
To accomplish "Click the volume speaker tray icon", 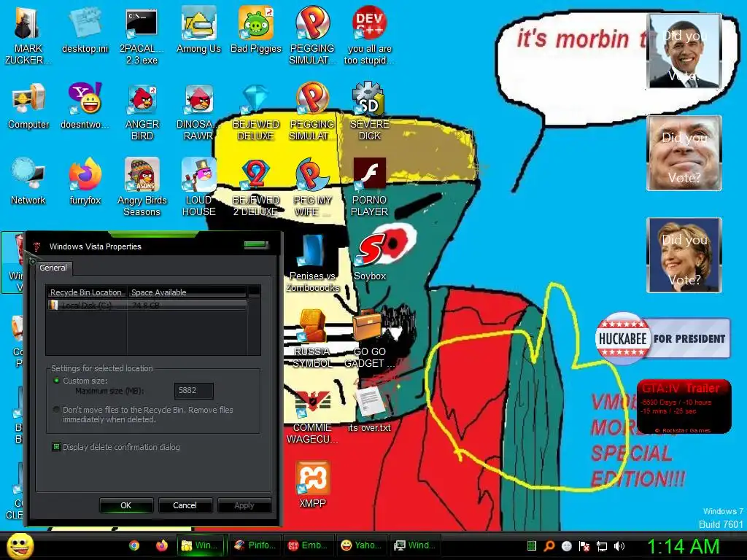I will [619, 545].
